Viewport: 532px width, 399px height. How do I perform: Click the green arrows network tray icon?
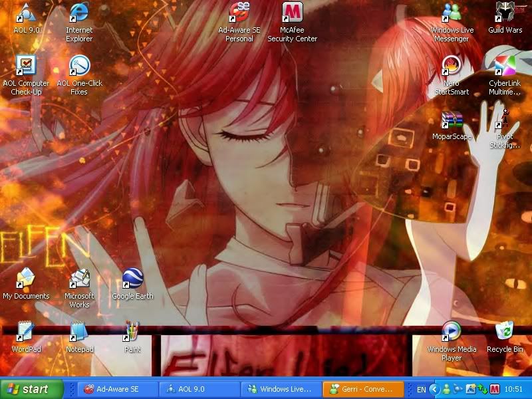483,389
